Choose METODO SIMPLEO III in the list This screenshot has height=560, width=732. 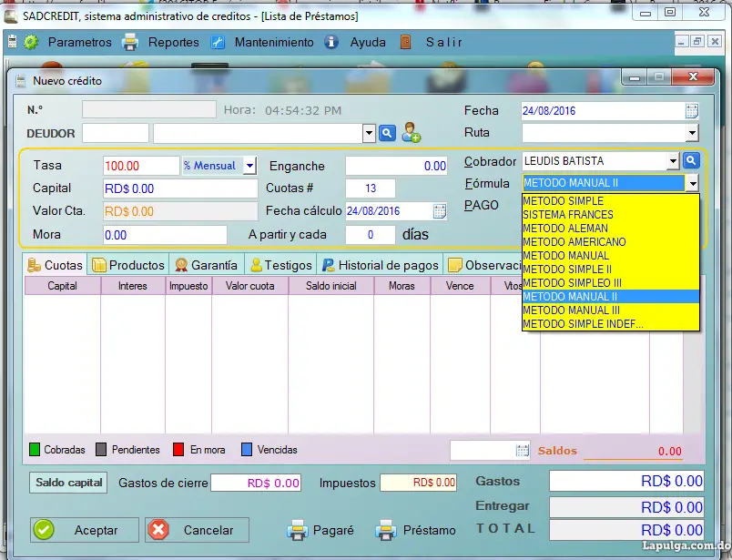coord(611,283)
